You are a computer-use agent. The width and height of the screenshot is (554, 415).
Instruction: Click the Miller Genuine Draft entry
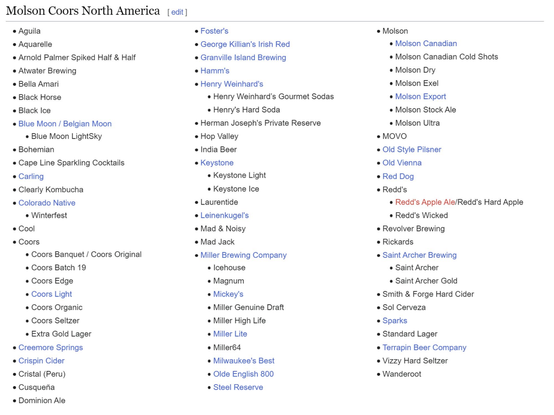pyautogui.click(x=249, y=307)
